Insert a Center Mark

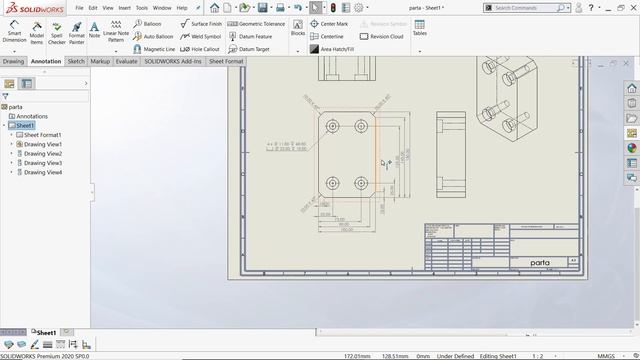329,24
